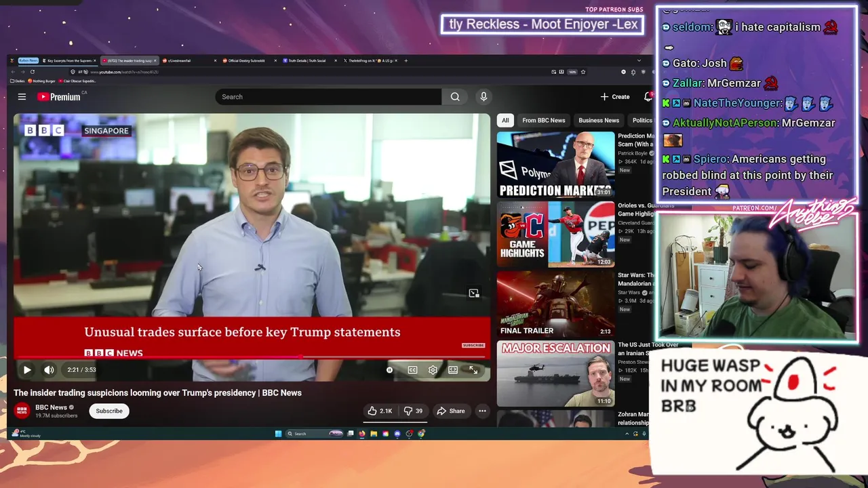868x488 pixels.
Task: Open the Star Wars Final Trailer thumbnail
Action: pos(555,304)
